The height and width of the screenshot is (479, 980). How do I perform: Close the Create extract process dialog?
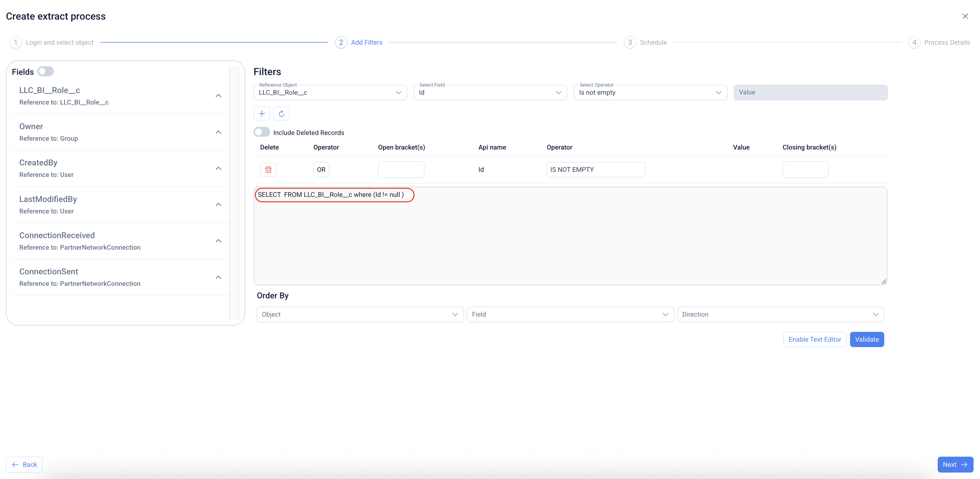click(965, 16)
